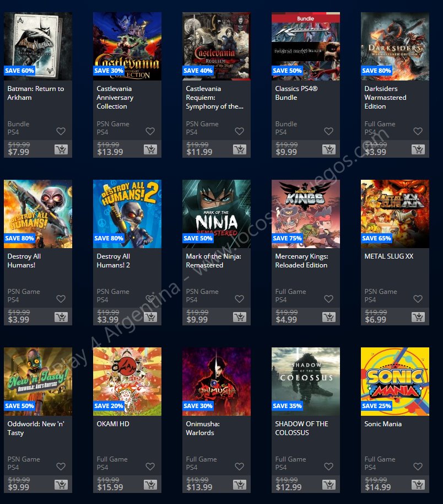Add METAL SLUG XX to cart
Screen dimensions: 443x504
(418, 317)
